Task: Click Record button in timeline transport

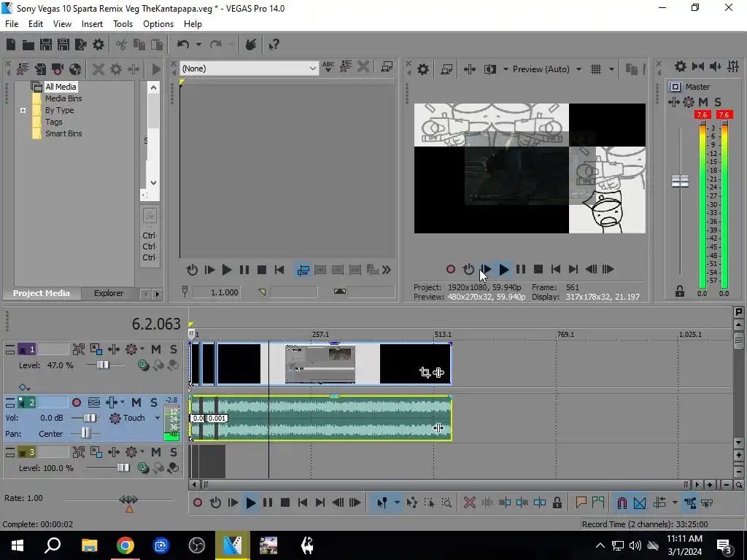Action: pyautogui.click(x=198, y=502)
